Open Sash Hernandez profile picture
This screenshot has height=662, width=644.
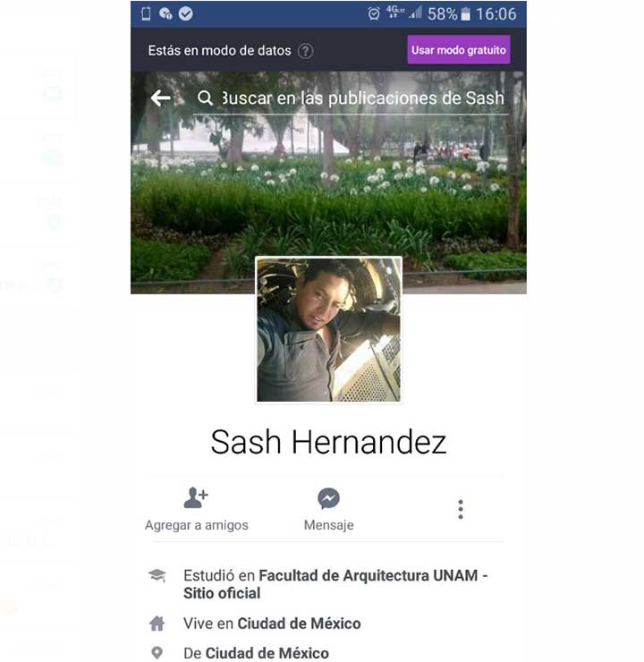click(x=329, y=330)
